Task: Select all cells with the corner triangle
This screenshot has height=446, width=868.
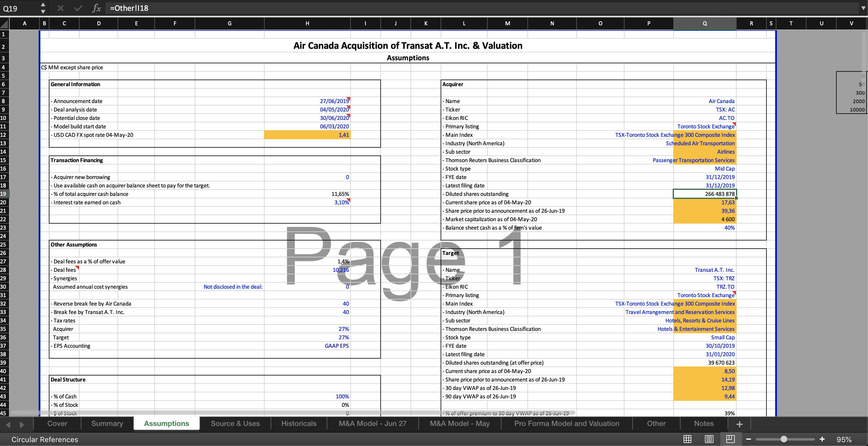Action: (x=5, y=24)
